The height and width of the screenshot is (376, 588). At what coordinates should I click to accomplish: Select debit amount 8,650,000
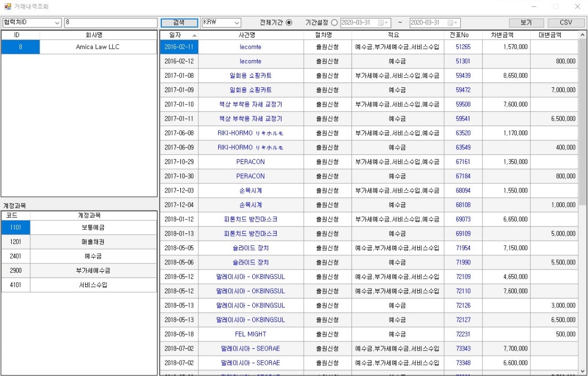tap(506, 76)
